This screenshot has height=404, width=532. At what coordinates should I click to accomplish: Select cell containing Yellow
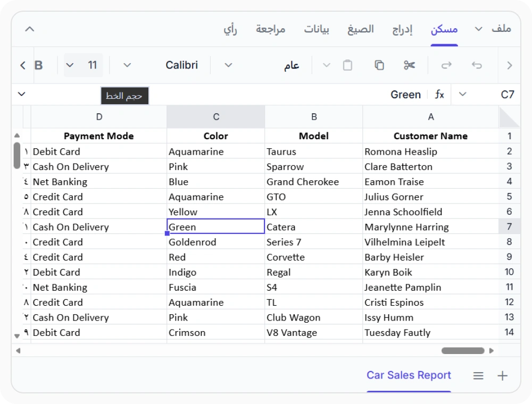click(216, 212)
